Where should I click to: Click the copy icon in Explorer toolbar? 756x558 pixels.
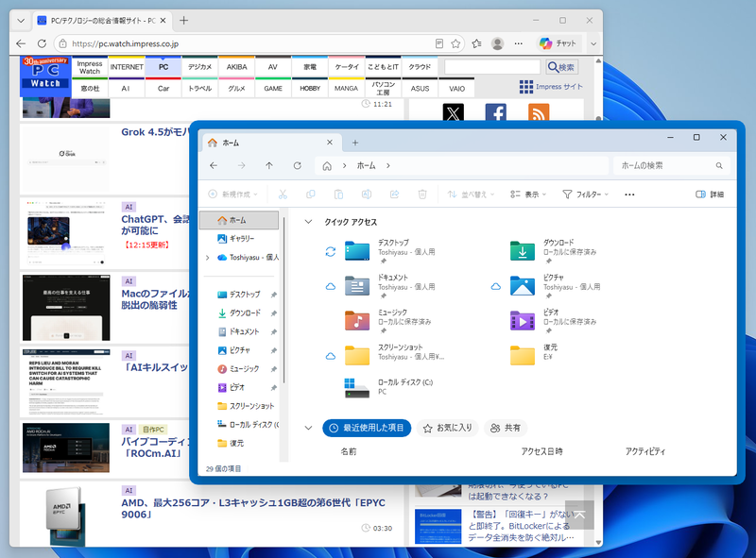[x=311, y=194]
